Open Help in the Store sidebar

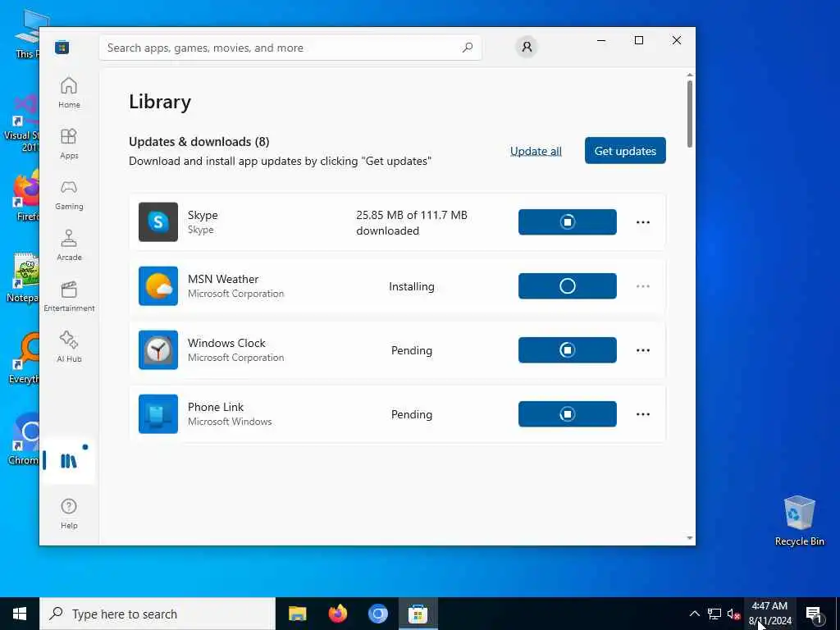69,514
